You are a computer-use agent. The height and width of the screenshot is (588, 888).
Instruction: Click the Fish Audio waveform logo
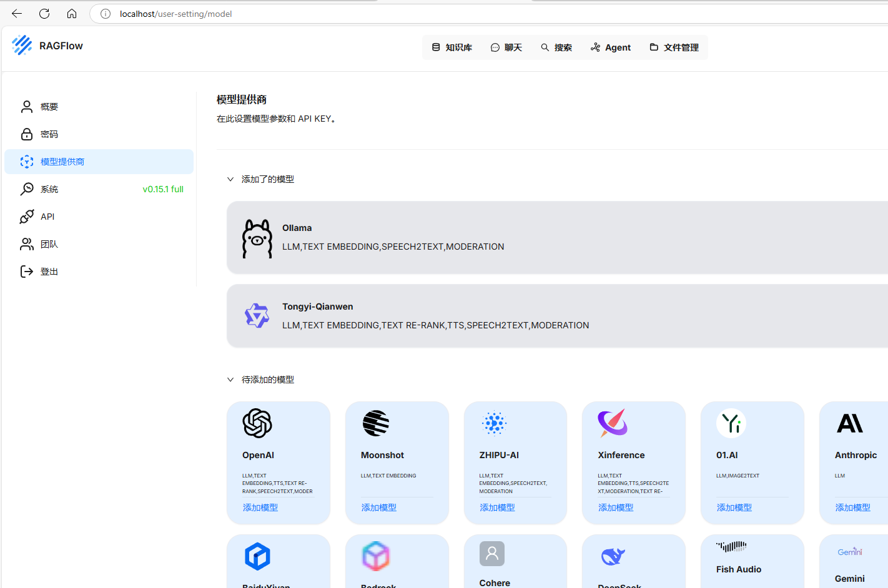731,547
